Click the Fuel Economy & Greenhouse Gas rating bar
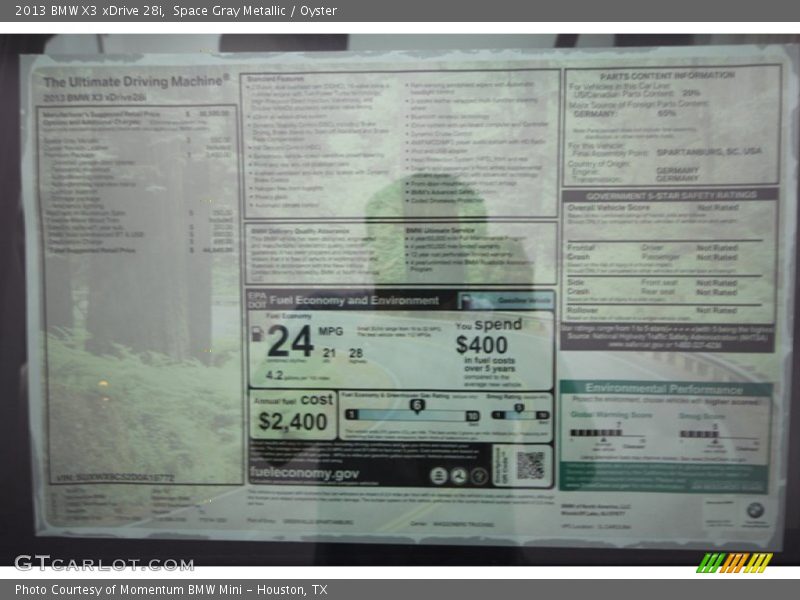Viewport: 800px width, 600px height. (412, 413)
